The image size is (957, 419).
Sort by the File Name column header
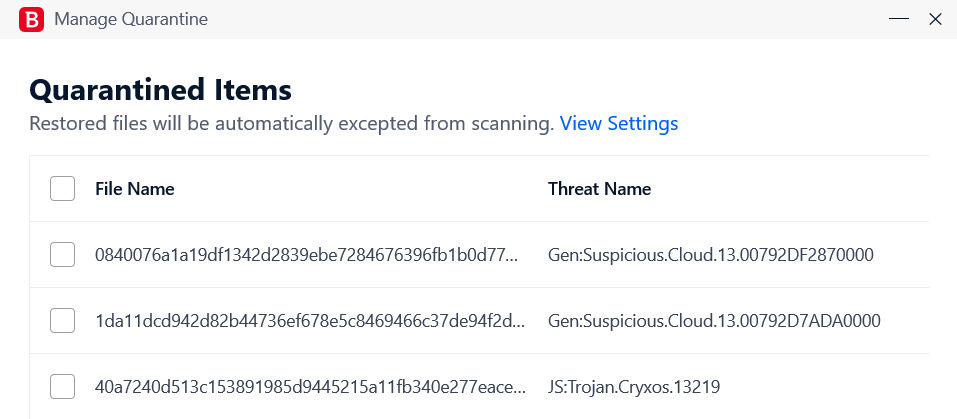(x=135, y=189)
